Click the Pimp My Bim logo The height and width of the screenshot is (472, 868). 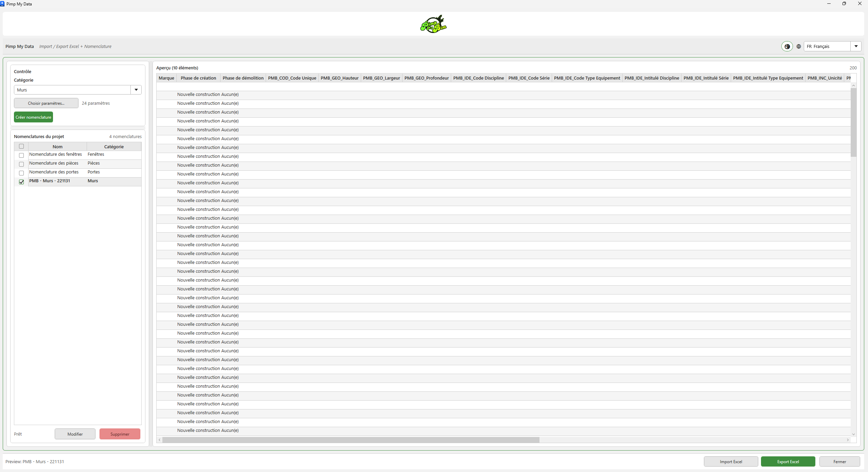(433, 24)
